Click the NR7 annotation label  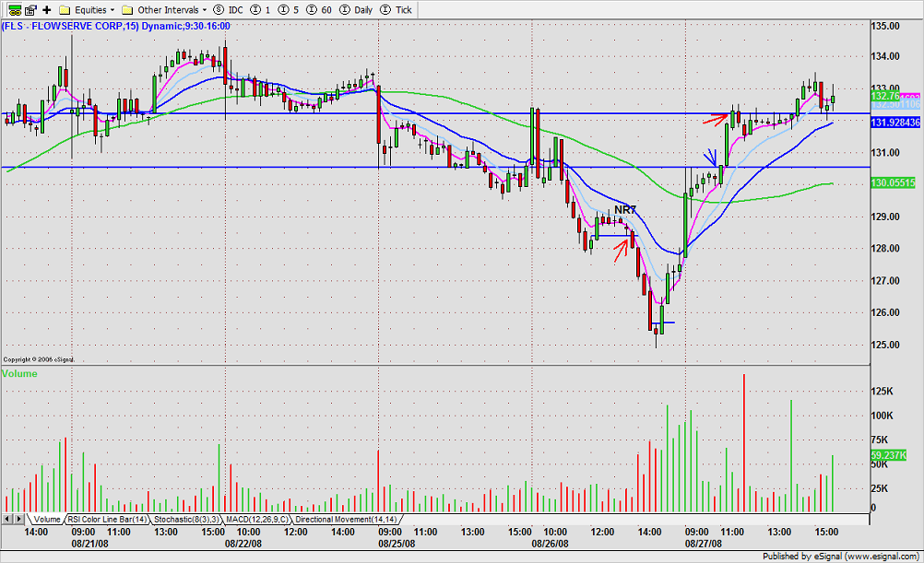point(625,210)
